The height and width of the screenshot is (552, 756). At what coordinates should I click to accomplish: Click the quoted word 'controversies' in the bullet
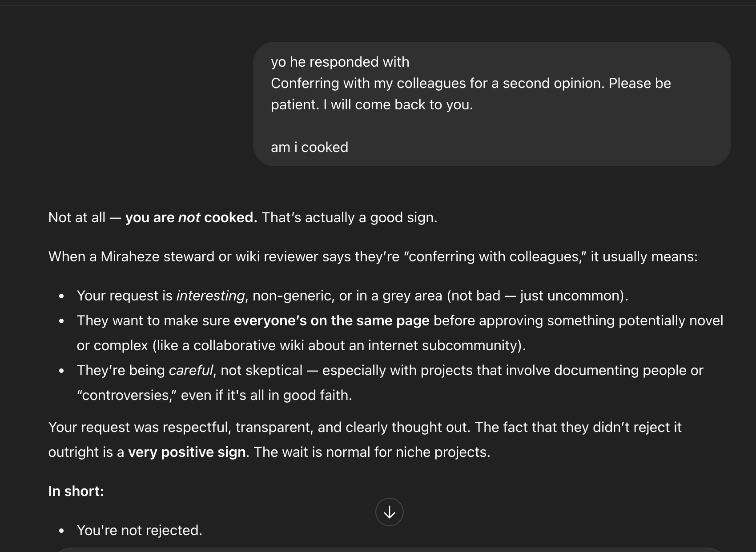[126, 395]
